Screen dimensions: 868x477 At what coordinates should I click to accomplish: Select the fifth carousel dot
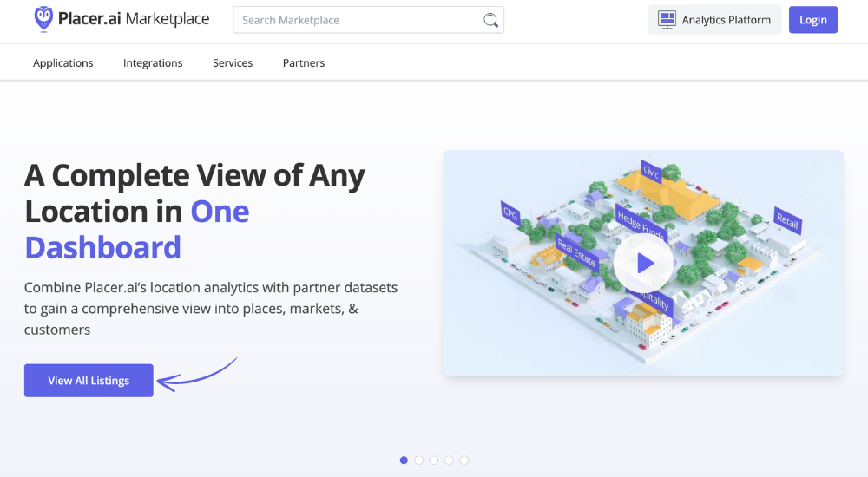(x=464, y=461)
